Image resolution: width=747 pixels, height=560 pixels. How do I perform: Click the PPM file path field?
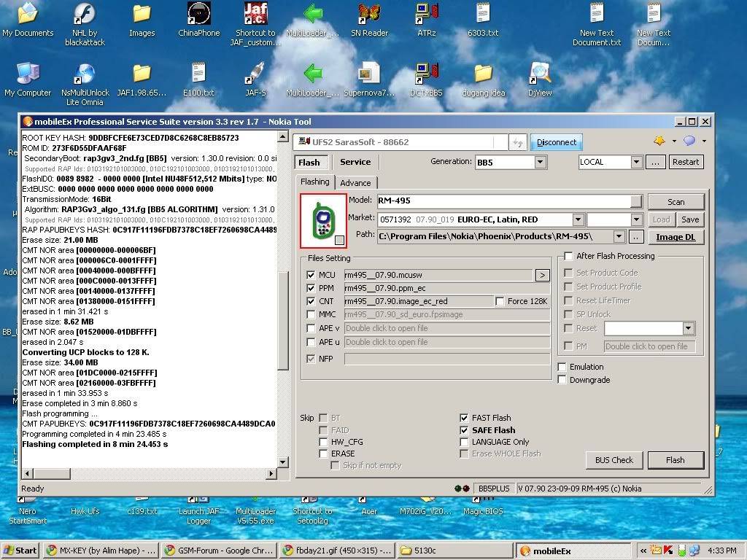click(x=447, y=288)
